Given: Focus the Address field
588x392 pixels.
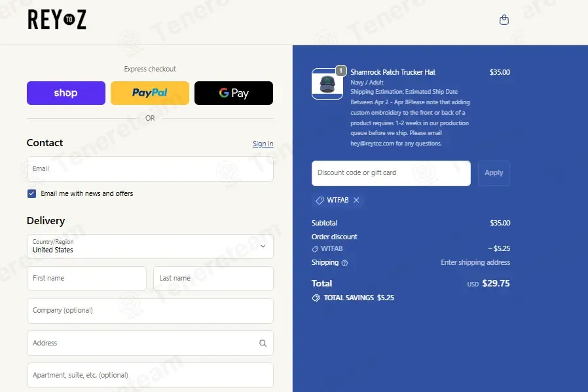Looking at the screenshot, I should point(150,343).
